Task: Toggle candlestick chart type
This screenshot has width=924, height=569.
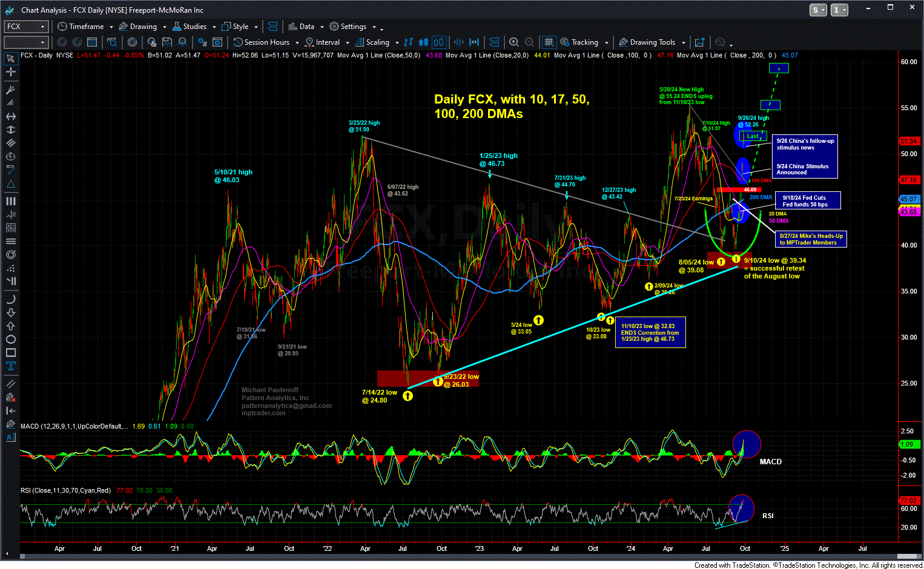Action: click(423, 42)
